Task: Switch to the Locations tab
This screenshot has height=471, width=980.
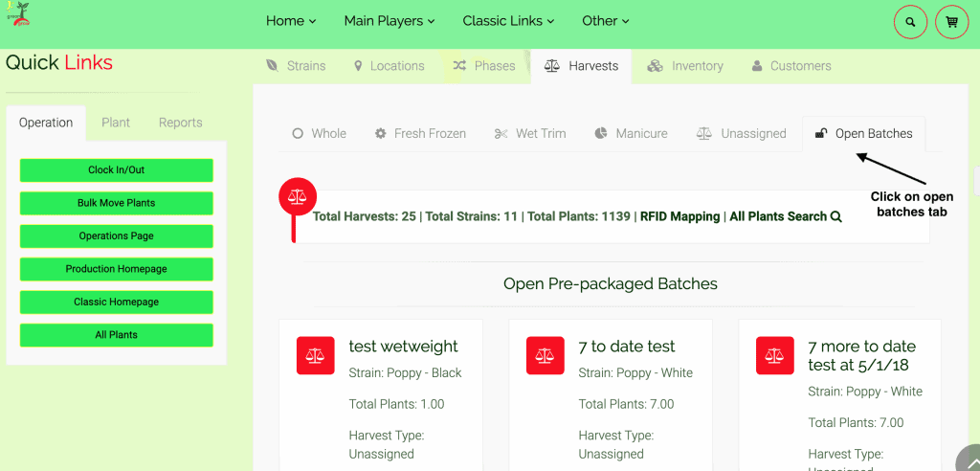Action: tap(389, 66)
